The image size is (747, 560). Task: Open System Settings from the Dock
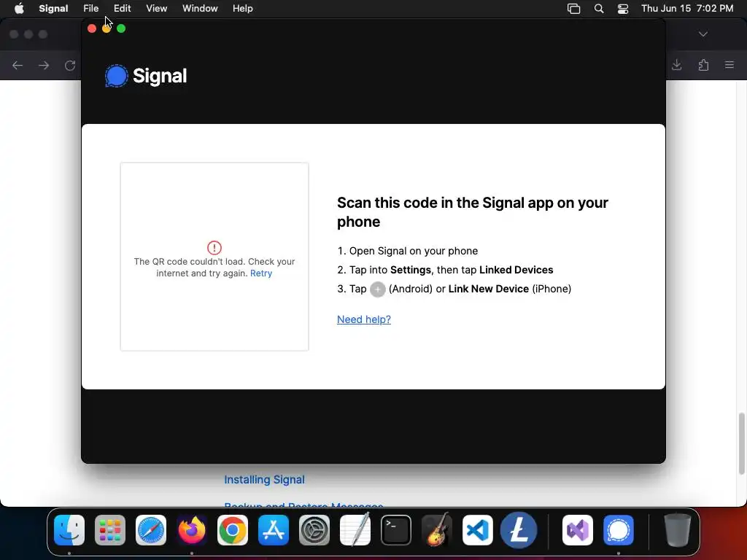click(x=314, y=530)
